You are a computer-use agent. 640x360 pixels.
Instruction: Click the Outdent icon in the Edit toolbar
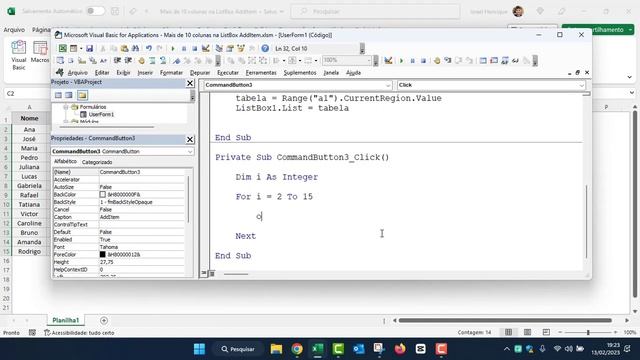pyautogui.click(x=128, y=60)
